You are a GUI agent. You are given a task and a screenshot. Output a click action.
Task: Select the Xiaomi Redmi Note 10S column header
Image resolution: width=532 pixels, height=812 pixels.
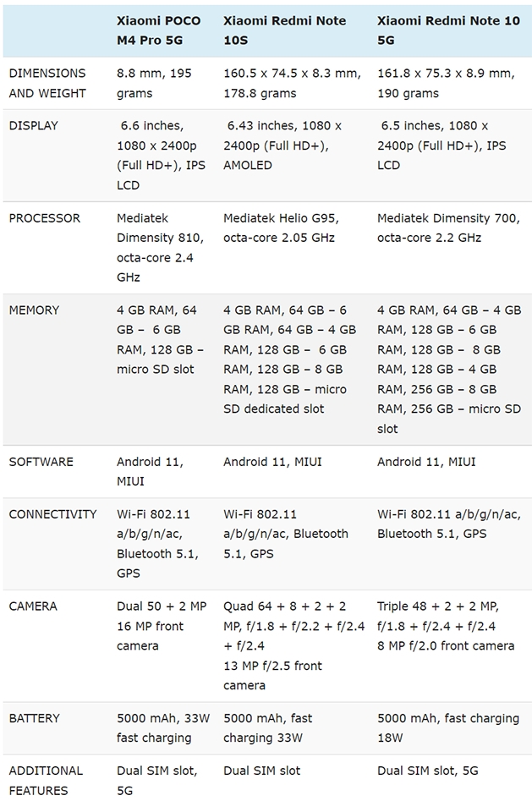coord(284,30)
